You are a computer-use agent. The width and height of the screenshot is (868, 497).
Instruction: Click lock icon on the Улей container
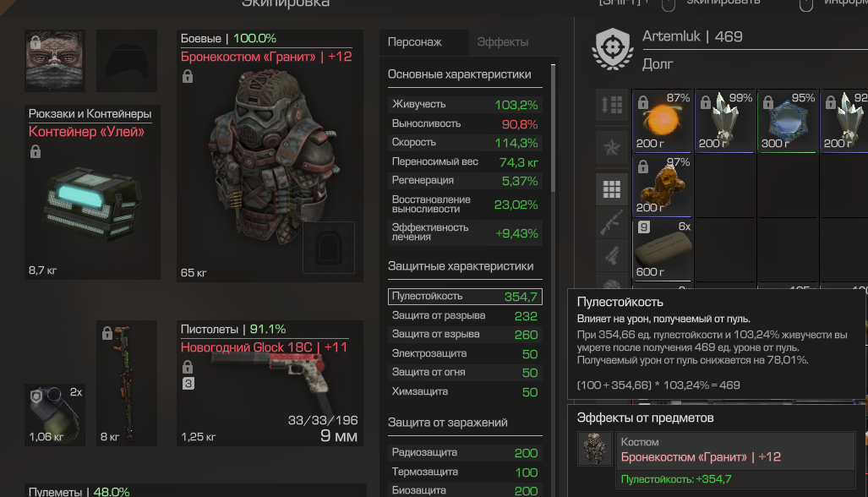point(35,151)
